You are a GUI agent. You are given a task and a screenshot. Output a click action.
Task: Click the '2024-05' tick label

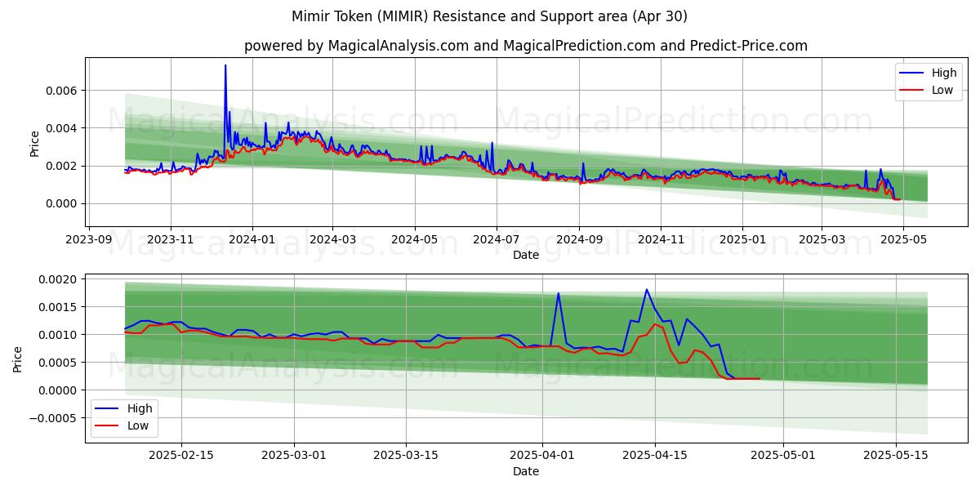(x=414, y=239)
